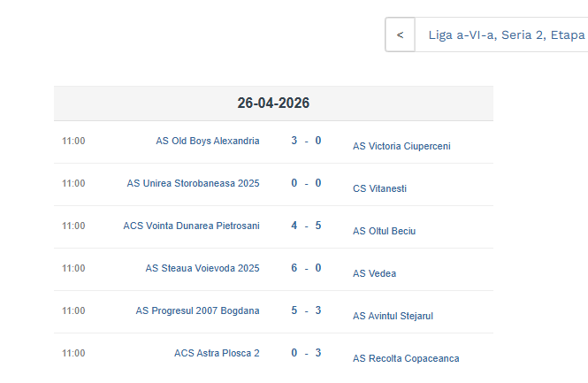Open AS Progresul 2007 Bogdana link

[x=197, y=310]
